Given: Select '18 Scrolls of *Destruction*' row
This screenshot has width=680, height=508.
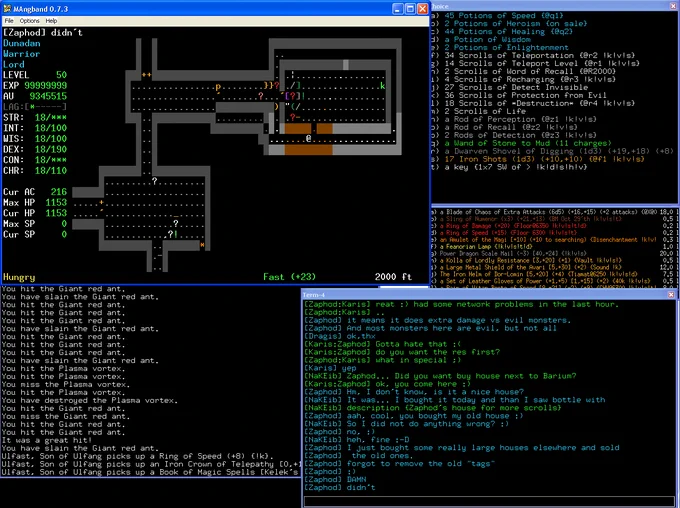Looking at the screenshot, I should (533, 103).
